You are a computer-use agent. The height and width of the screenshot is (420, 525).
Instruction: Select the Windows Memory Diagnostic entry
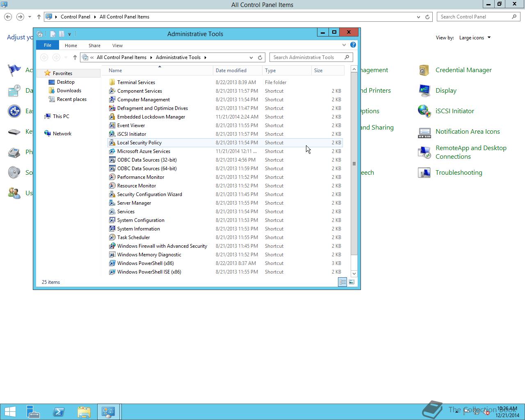point(149,255)
